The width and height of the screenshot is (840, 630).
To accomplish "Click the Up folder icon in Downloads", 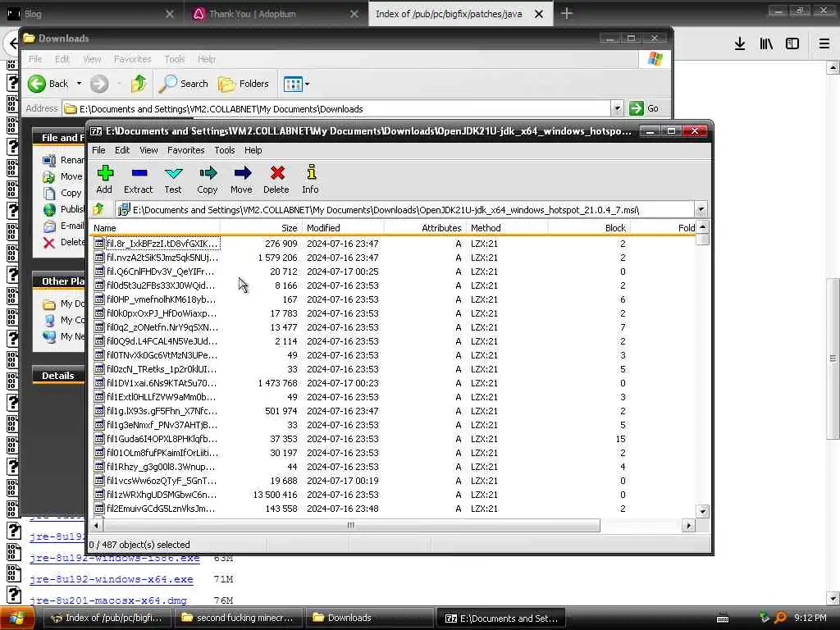I will tap(139, 84).
